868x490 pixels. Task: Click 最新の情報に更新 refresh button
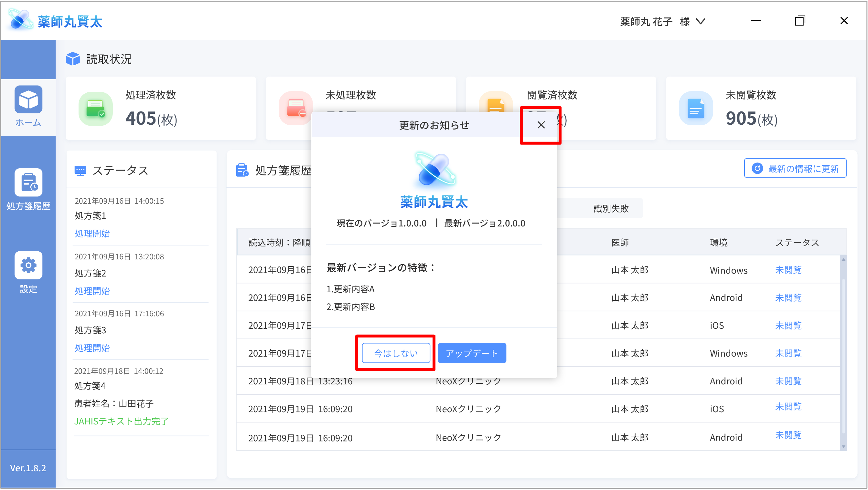795,168
